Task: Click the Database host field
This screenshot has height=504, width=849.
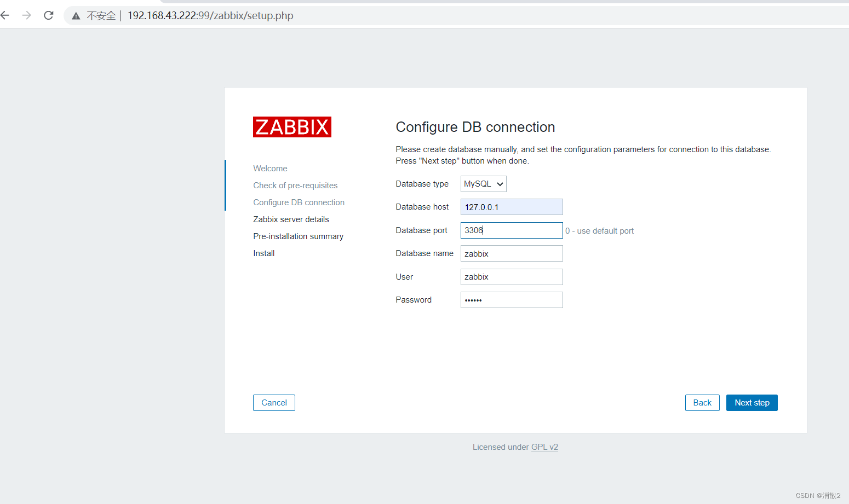Action: [x=512, y=207]
